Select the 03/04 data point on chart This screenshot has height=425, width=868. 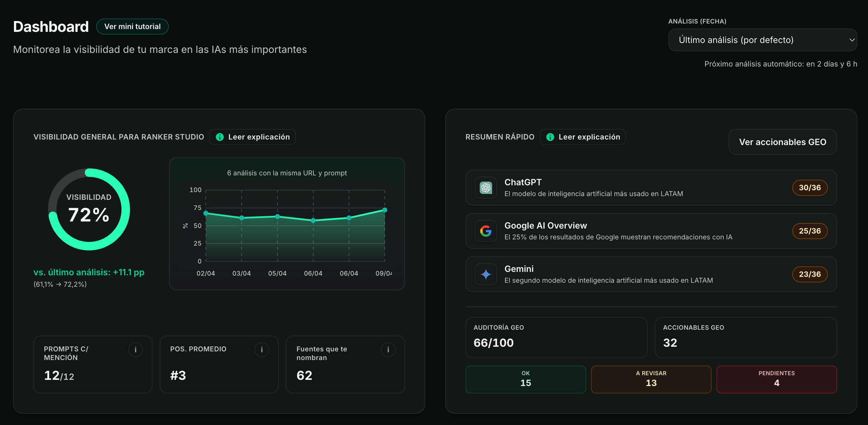coord(242,218)
